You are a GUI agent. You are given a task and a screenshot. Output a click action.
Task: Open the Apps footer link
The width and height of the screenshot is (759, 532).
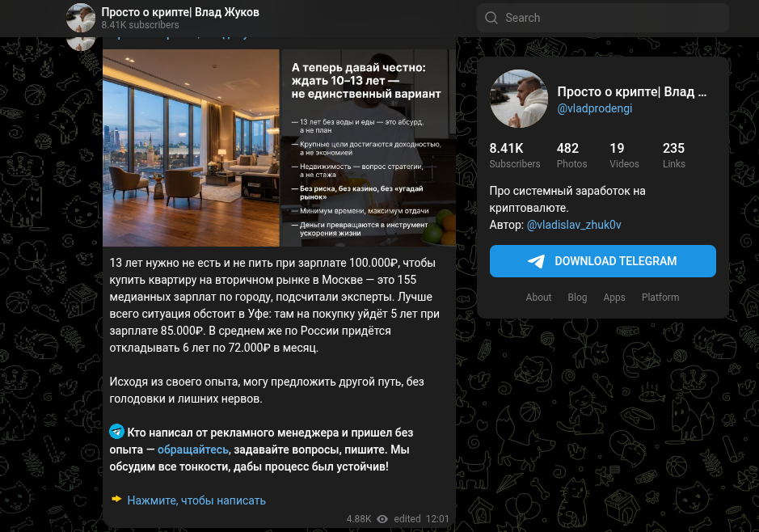pos(614,298)
